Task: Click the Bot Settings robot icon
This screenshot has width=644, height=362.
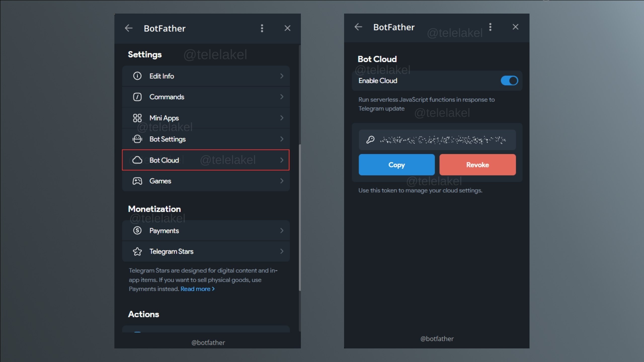Action: pos(137,139)
